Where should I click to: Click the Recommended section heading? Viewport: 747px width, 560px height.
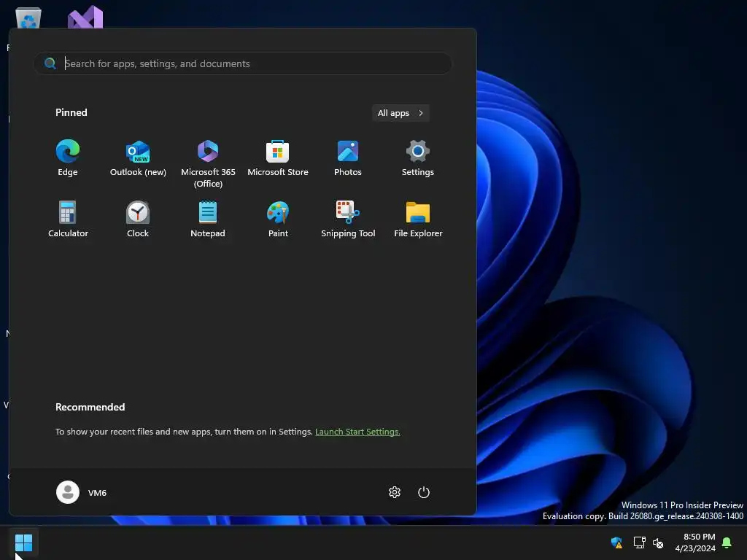90,407
